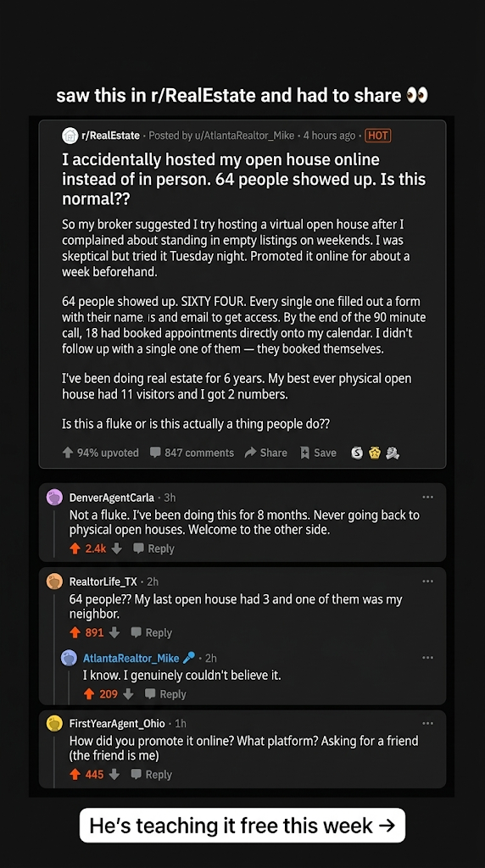
Task: Open DenverAgentCarla's avatar
Action: click(54, 497)
